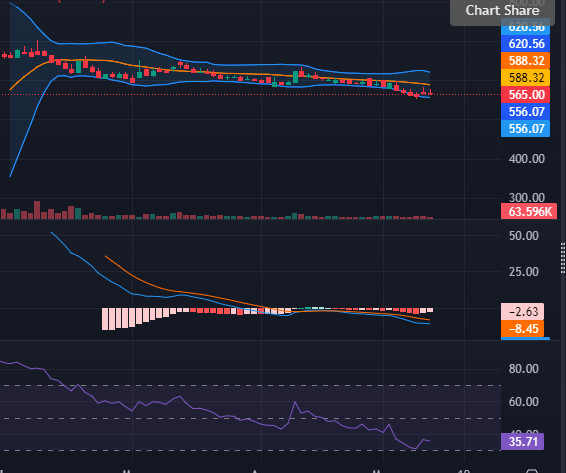Click the 25.00 MACD scale value
The width and height of the screenshot is (566, 473).
point(524,272)
